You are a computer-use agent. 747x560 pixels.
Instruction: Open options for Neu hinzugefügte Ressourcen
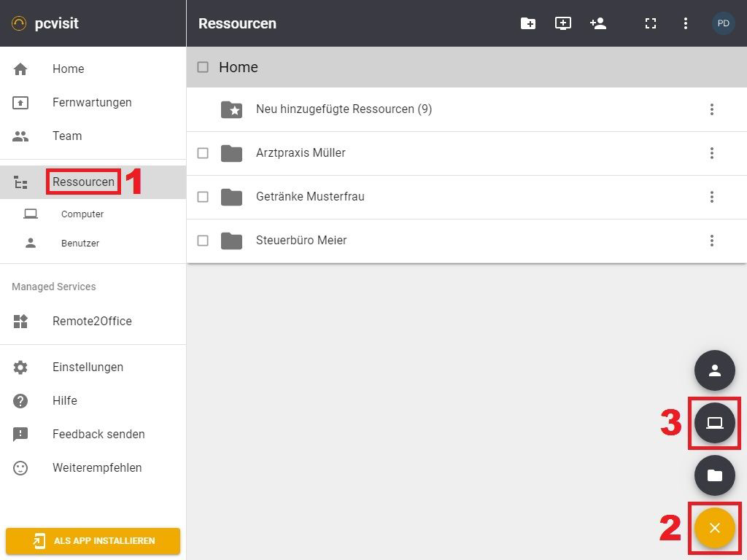point(711,109)
